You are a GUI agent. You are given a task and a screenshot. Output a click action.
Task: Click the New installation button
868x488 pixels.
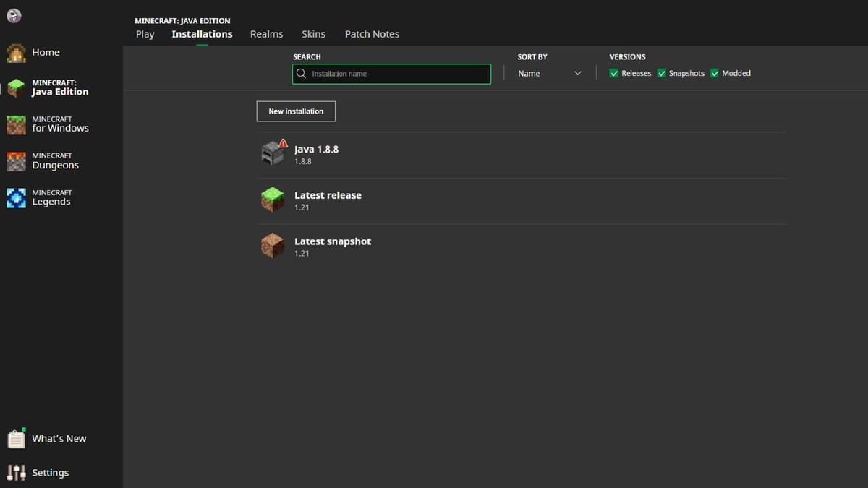295,111
